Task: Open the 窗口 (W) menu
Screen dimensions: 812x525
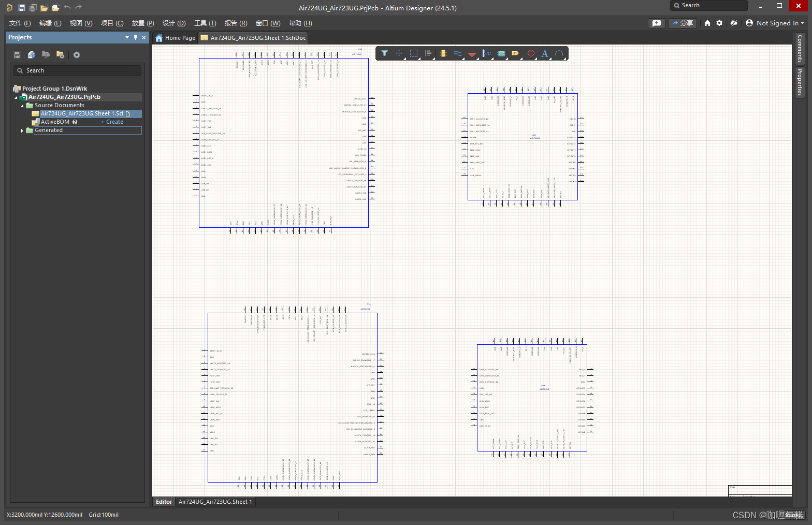Action: coord(268,23)
